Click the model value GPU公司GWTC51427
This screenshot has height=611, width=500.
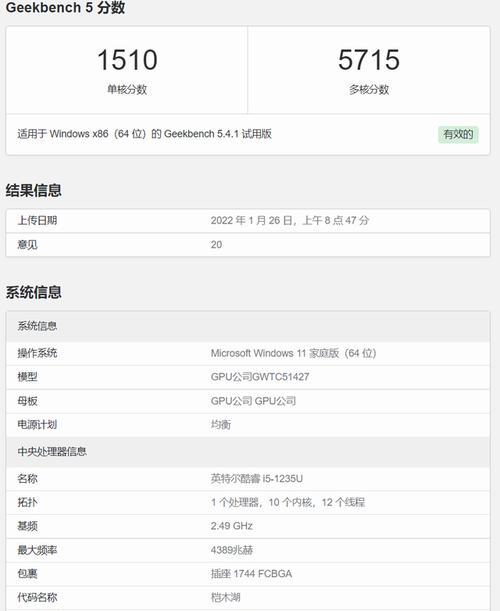tap(260, 377)
